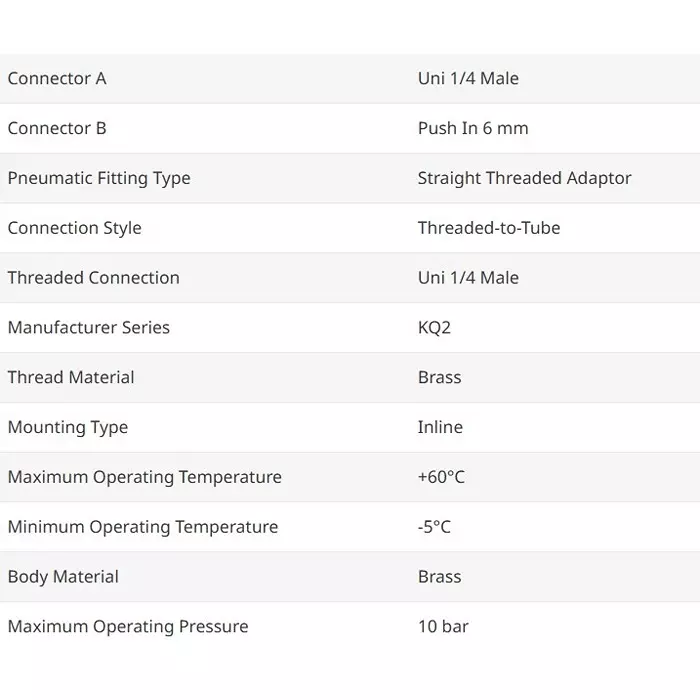Select the Push In 6 mm value
This screenshot has width=700, height=700.
coord(473,128)
